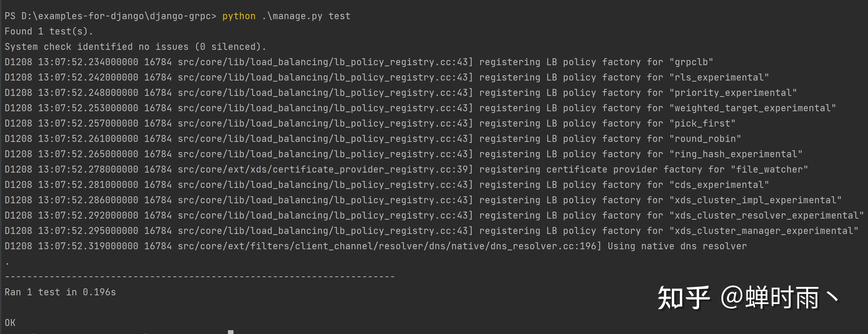Image resolution: width=868 pixels, height=334 pixels.
Task: Click the "cds_experimental" policy name
Action: [x=719, y=185]
